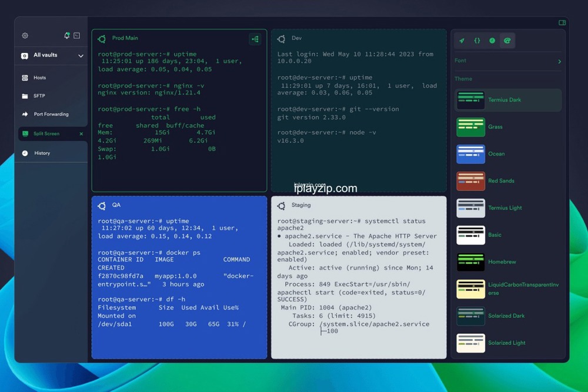This screenshot has height=392, width=588.
Task: Select the Termius Dark theme
Action: 508,100
